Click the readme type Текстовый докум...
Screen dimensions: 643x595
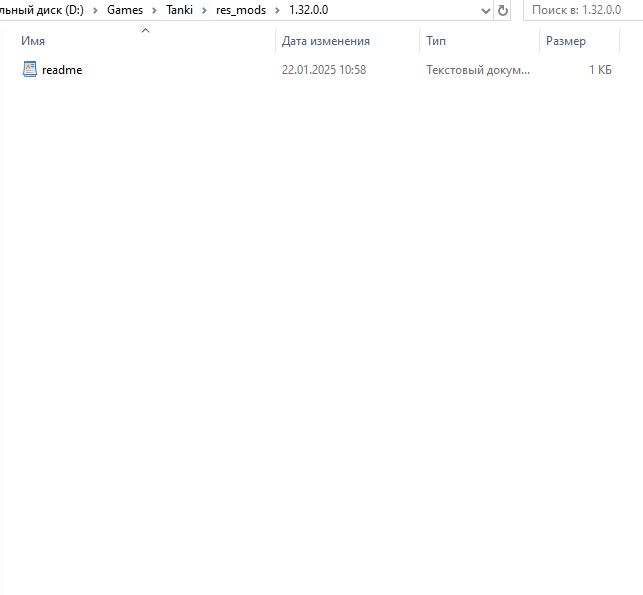478,70
